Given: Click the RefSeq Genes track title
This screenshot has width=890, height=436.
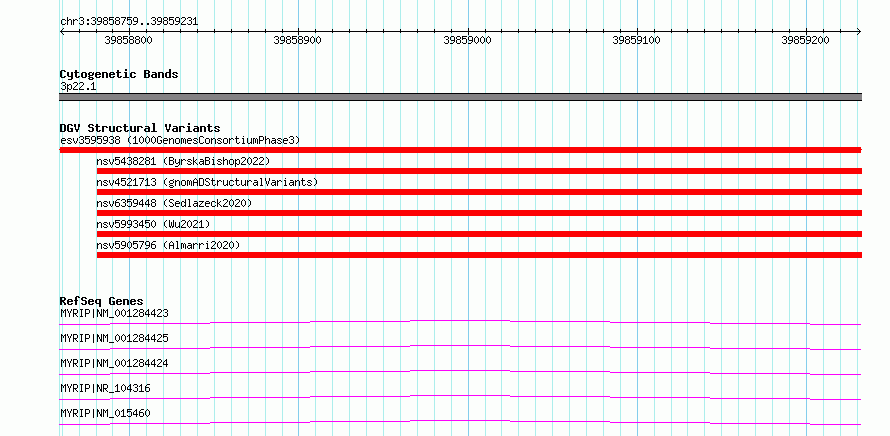Looking at the screenshot, I should point(102,301).
